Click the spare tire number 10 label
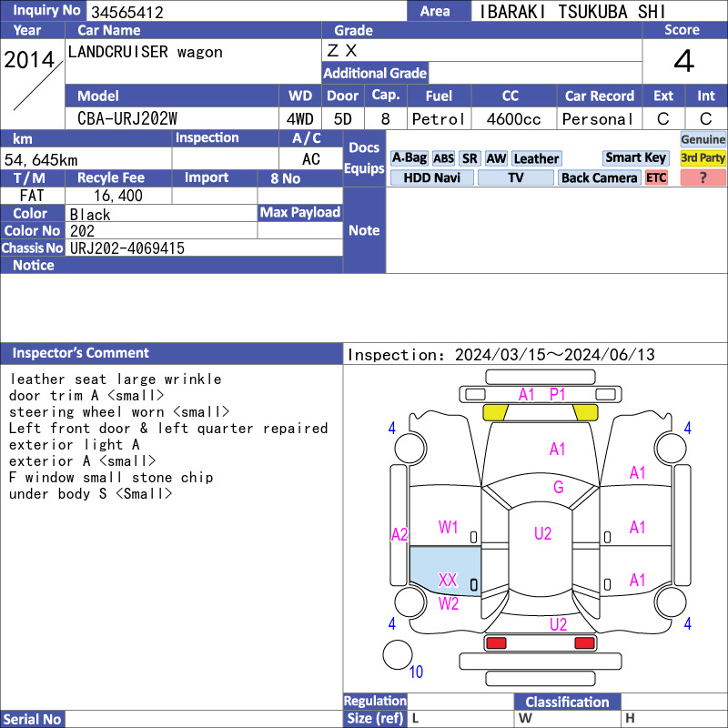728x728 pixels. (416, 672)
